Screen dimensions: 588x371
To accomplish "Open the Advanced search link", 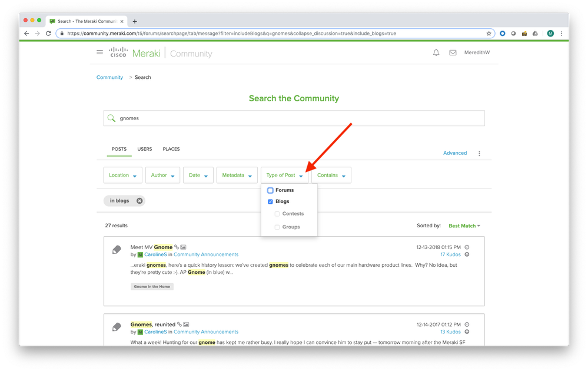I will point(454,153).
